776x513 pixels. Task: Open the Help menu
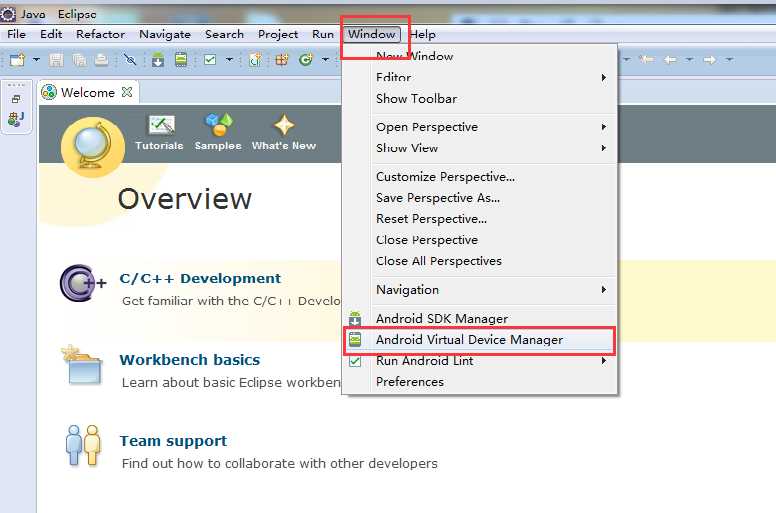(423, 34)
